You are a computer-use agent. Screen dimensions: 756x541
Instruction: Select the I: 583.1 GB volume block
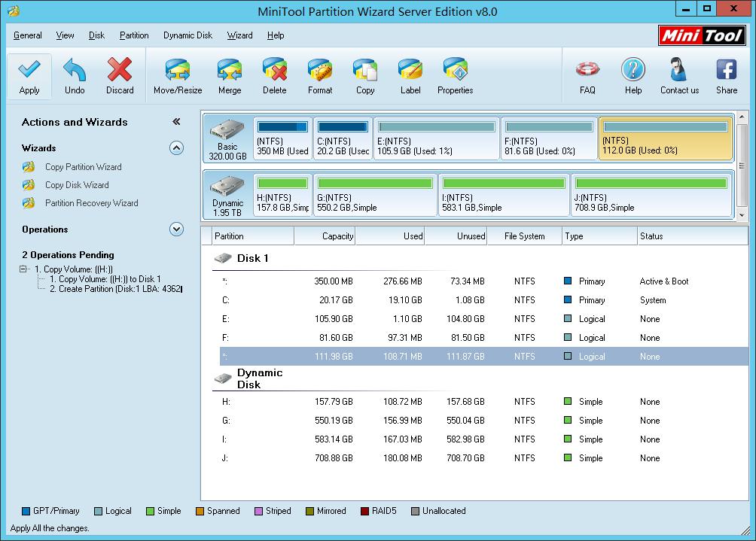[x=504, y=195]
